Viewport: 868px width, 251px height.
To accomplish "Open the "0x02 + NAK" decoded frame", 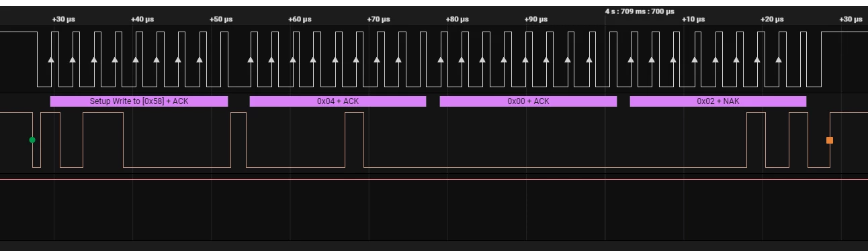I will click(718, 101).
